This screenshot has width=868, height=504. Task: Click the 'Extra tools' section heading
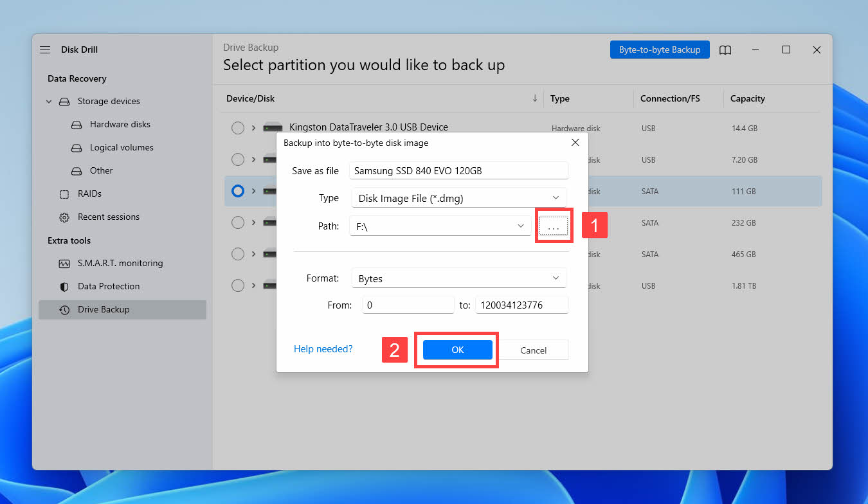[x=69, y=240]
